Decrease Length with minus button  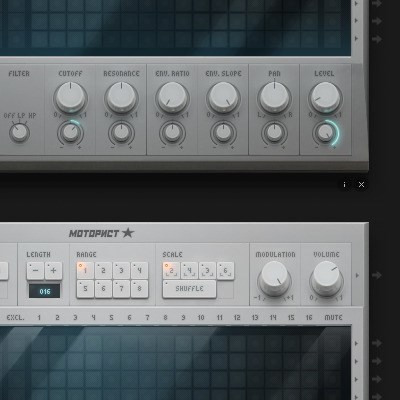(35, 271)
